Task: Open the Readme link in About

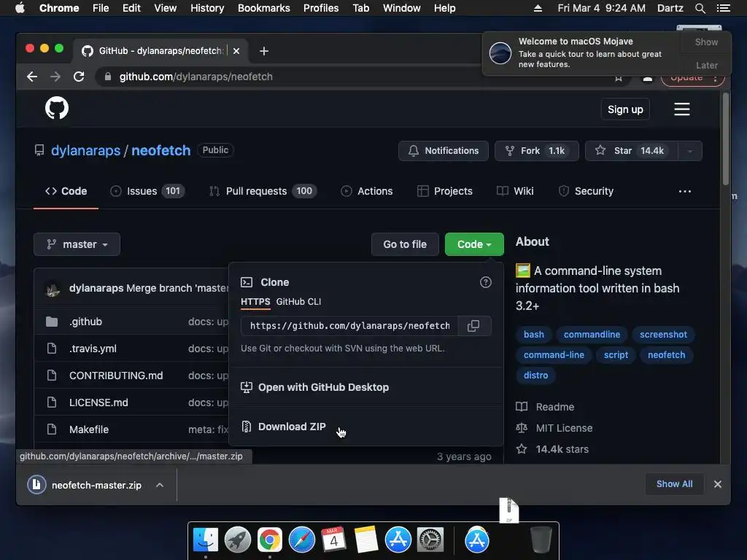Action: tap(555, 407)
